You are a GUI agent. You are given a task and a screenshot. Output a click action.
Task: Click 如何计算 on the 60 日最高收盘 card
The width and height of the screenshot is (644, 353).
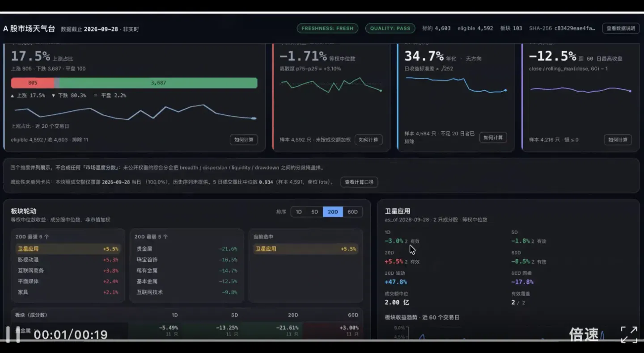tap(618, 139)
